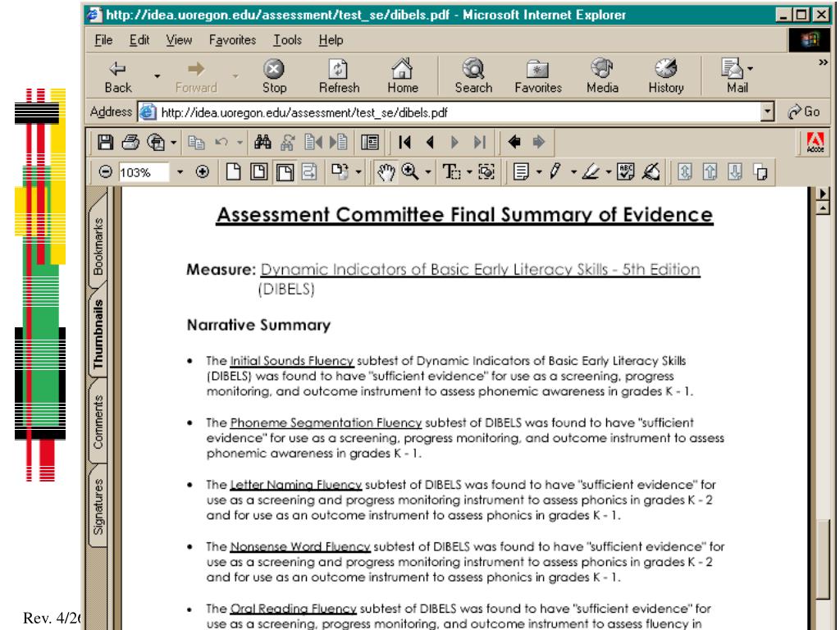Viewport: 840px width, 630px height.
Task: Select the Text Select tool
Action: click(x=451, y=172)
